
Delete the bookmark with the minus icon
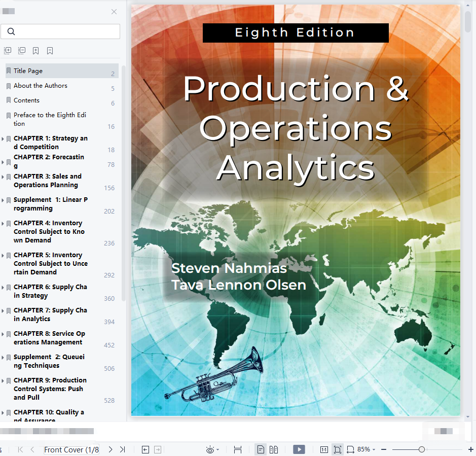50,50
